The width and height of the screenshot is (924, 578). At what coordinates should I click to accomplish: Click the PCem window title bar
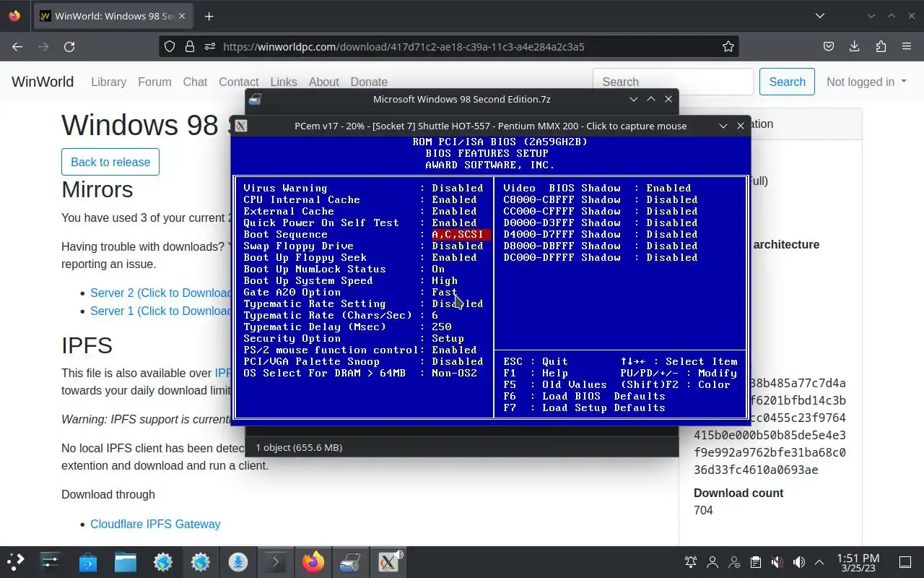click(490, 126)
